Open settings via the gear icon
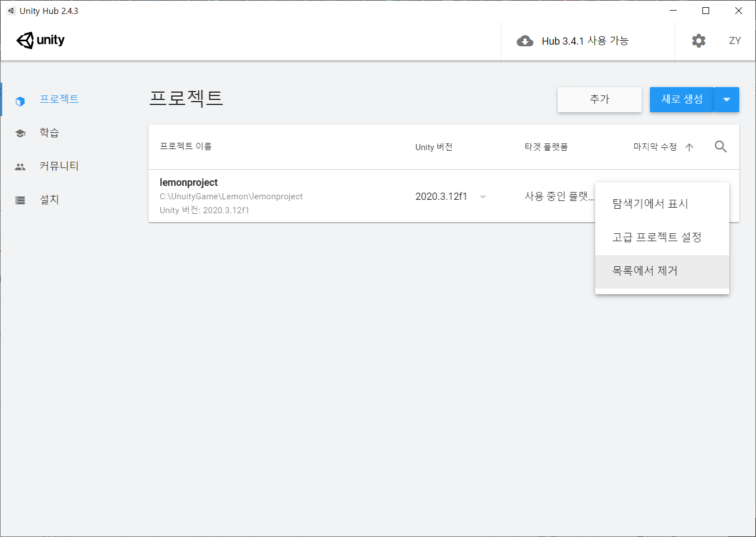 point(698,41)
